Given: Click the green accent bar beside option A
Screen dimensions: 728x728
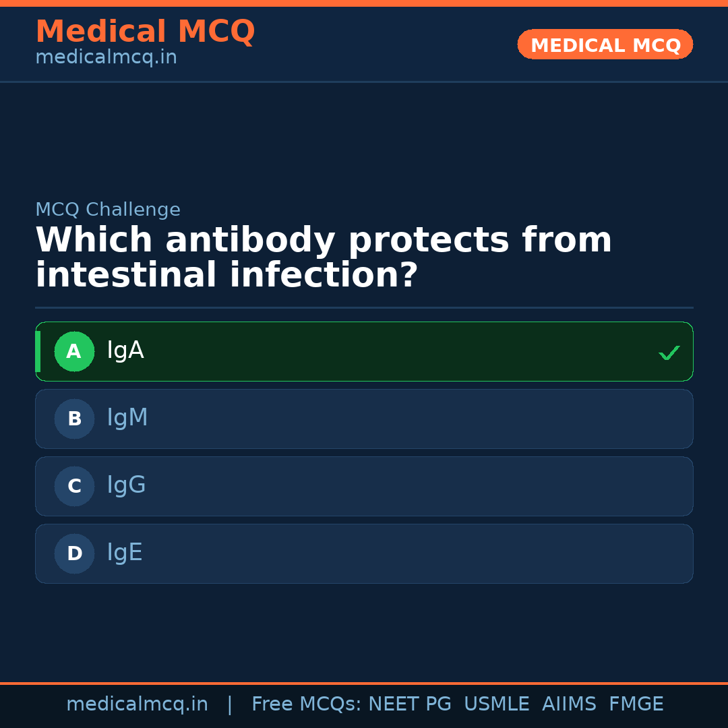Looking at the screenshot, I should tap(38, 351).
